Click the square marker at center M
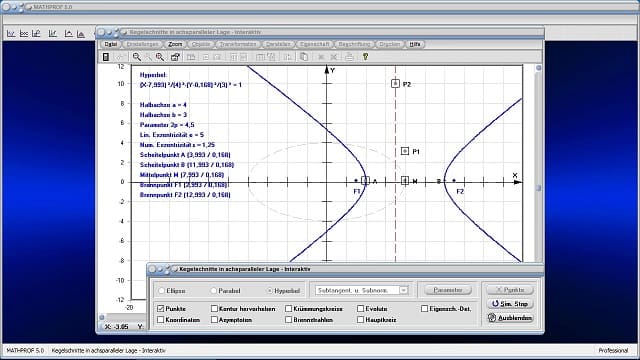The width and height of the screenshot is (640, 360). 404,181
